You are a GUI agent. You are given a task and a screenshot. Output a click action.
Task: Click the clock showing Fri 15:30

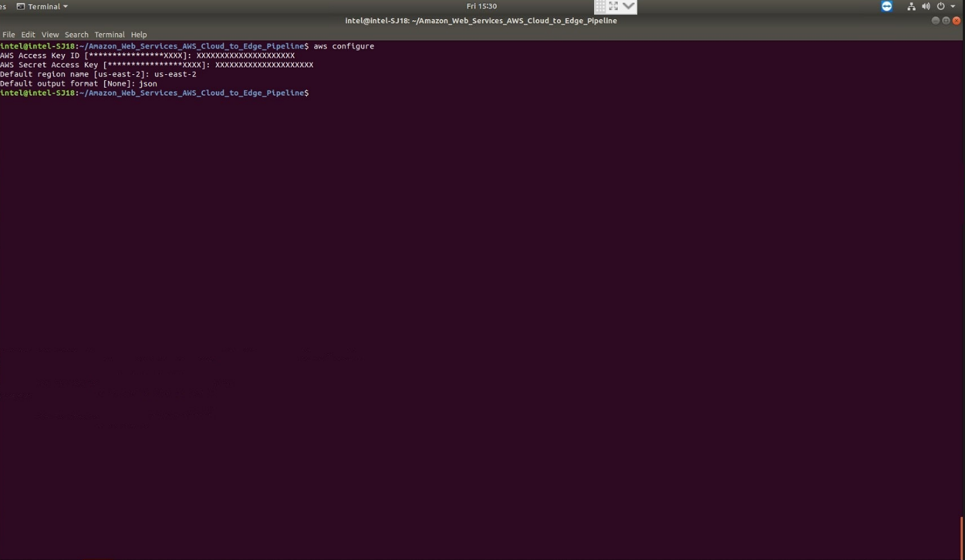(x=481, y=6)
